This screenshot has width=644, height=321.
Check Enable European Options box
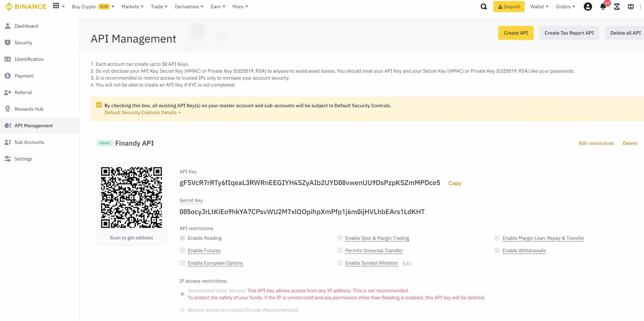[182, 263]
